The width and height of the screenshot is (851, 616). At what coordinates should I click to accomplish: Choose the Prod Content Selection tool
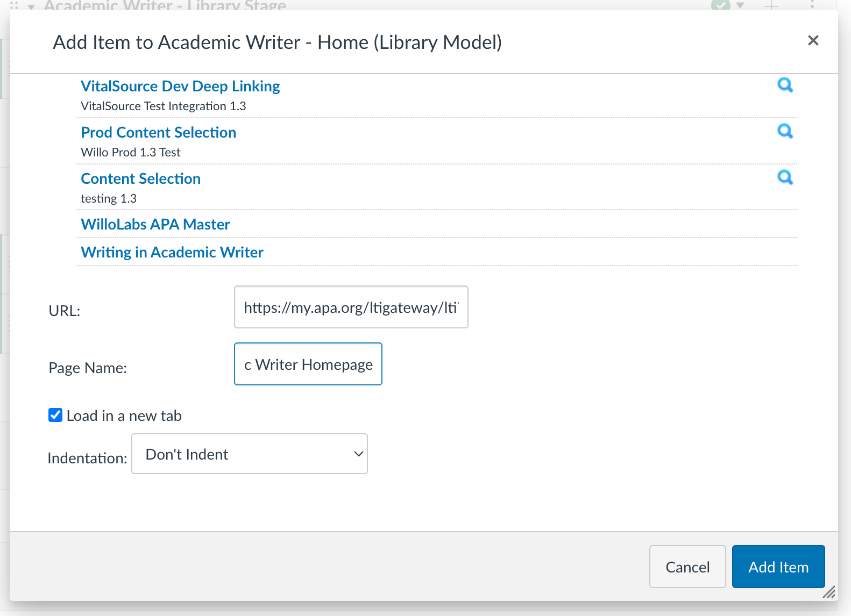[158, 132]
